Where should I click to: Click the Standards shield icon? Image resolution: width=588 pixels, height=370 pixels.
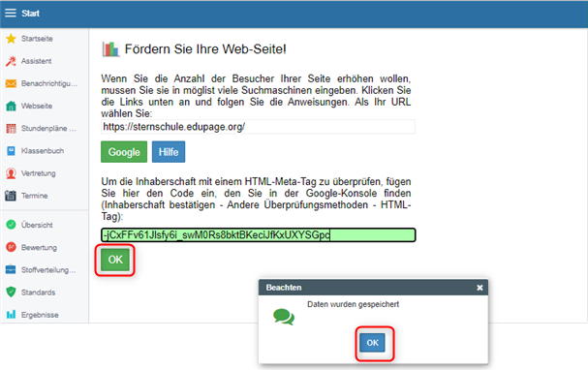12,292
